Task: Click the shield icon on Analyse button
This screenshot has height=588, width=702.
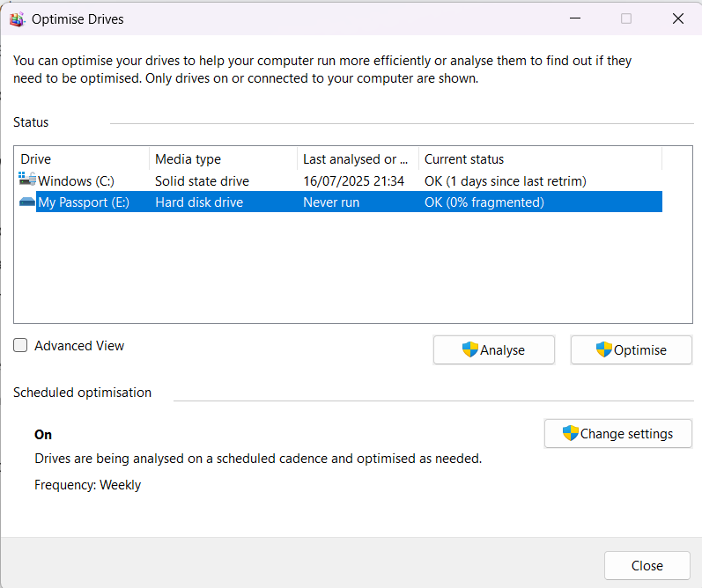Action: tap(470, 349)
